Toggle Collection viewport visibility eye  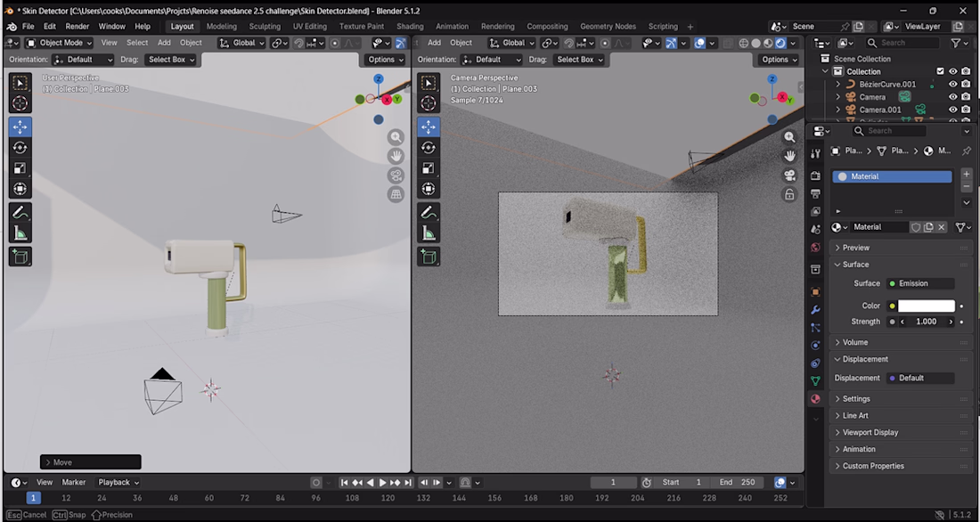click(x=953, y=71)
